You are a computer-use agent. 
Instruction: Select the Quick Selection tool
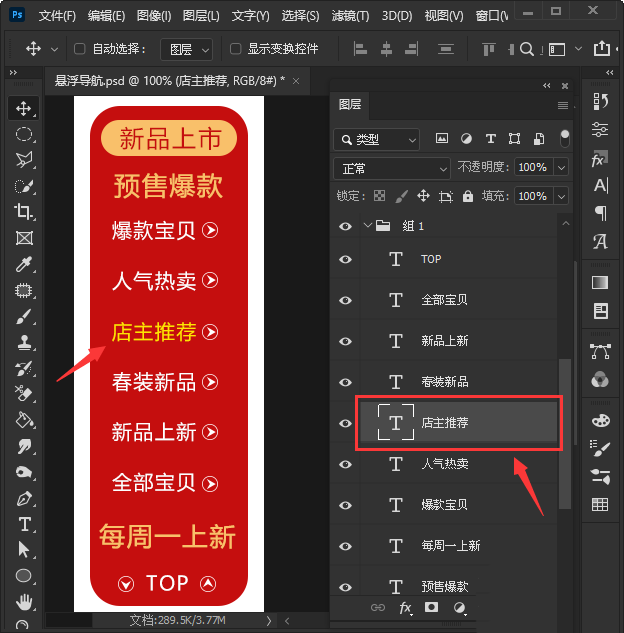(x=23, y=186)
